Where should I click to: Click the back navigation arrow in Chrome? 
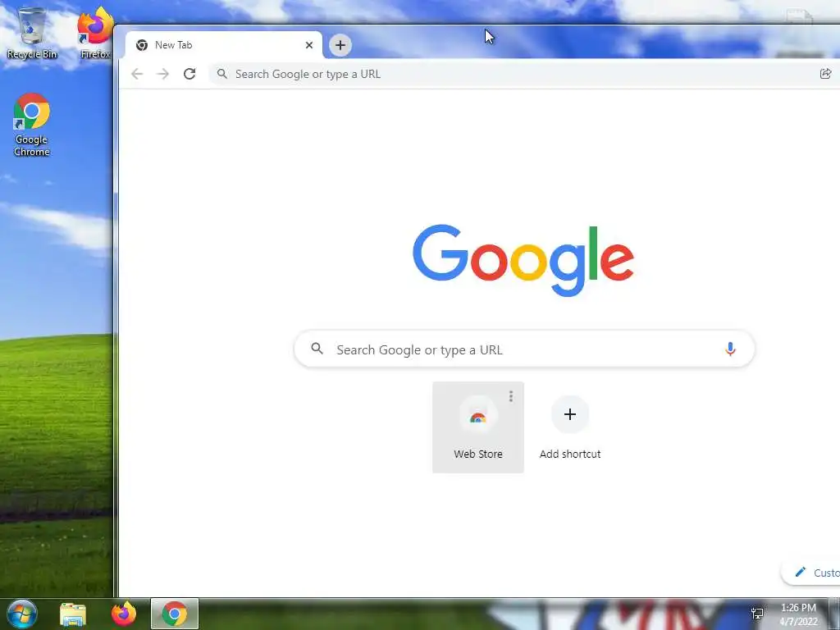(x=137, y=74)
